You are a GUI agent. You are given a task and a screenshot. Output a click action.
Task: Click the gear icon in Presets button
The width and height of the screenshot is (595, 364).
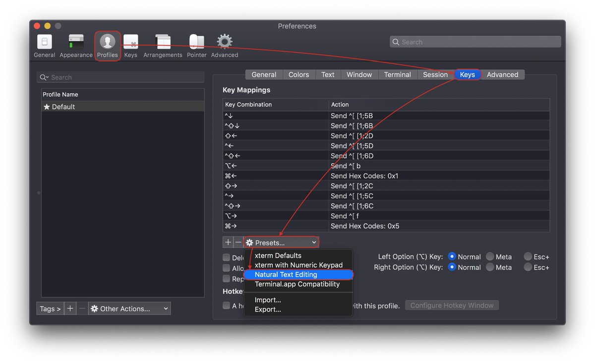click(249, 243)
